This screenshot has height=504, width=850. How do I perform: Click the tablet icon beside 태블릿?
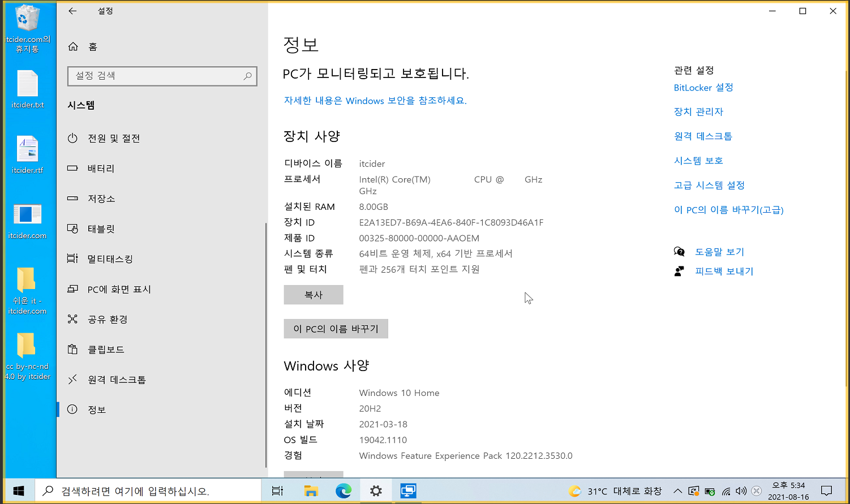tap(72, 229)
